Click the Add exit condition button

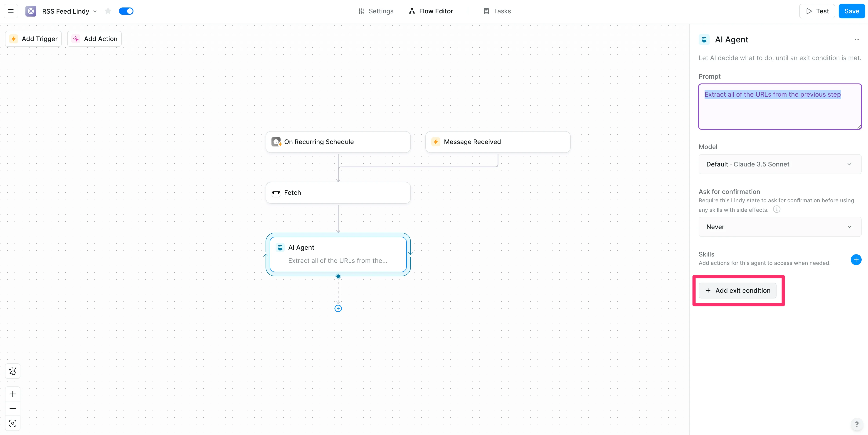[x=738, y=291]
